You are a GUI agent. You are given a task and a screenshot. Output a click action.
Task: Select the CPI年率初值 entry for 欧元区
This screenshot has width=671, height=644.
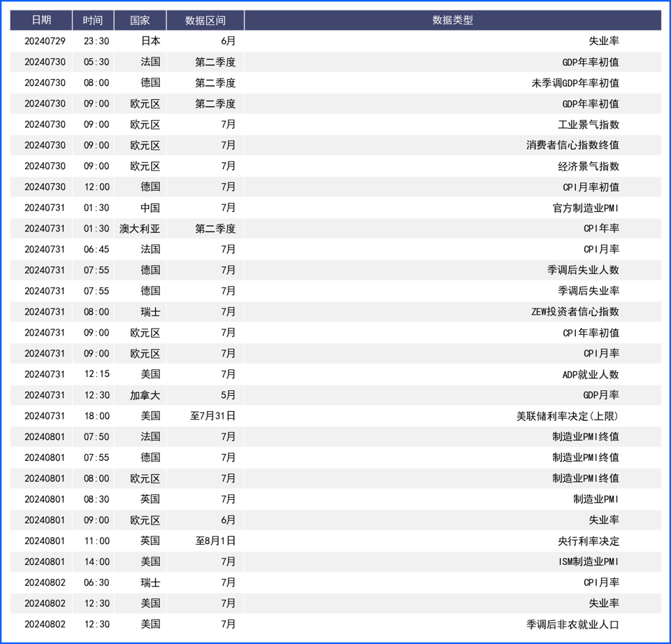pyautogui.click(x=591, y=333)
